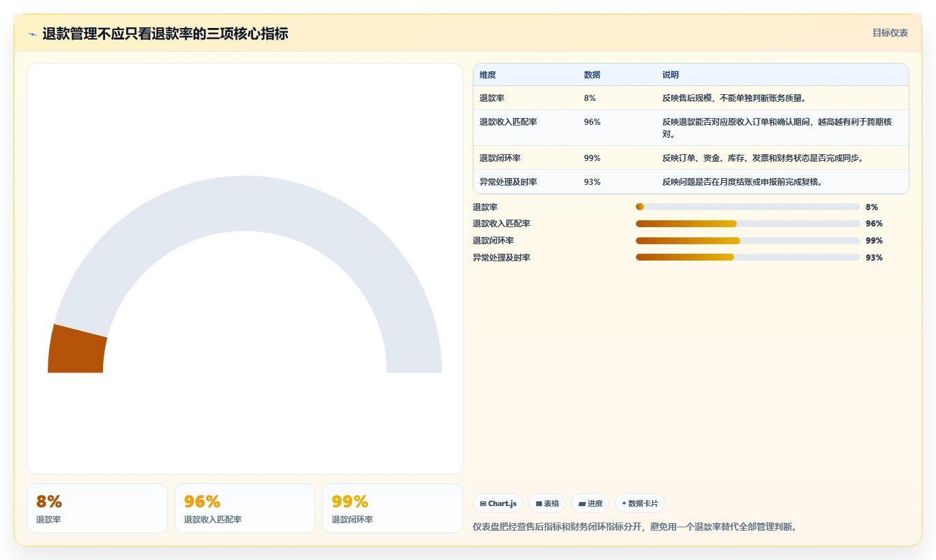Click the 8% 退款率 data card
The height and width of the screenshot is (560, 936).
(x=97, y=508)
